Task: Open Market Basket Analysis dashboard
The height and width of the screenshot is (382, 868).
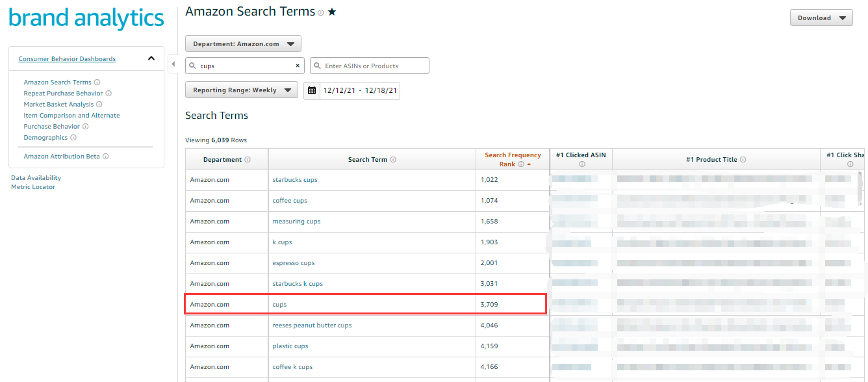Action: (x=58, y=105)
